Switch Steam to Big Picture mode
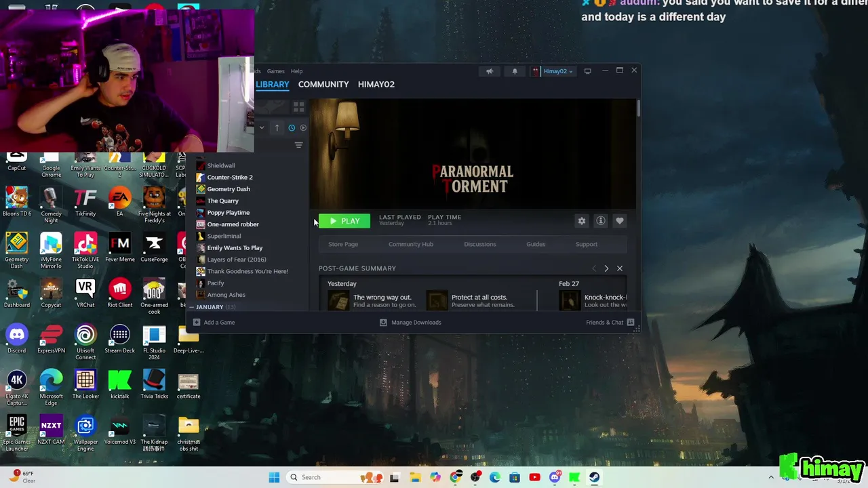The height and width of the screenshot is (488, 868). pos(587,71)
